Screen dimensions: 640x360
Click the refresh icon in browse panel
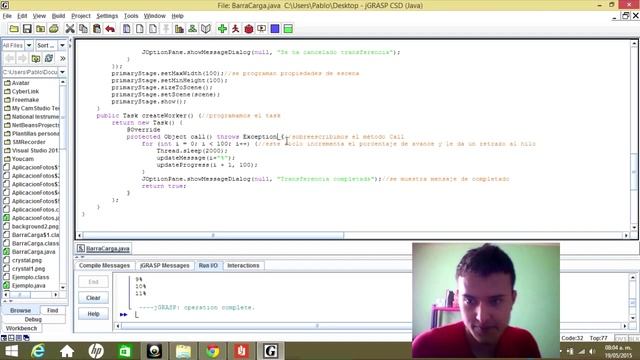point(49,58)
